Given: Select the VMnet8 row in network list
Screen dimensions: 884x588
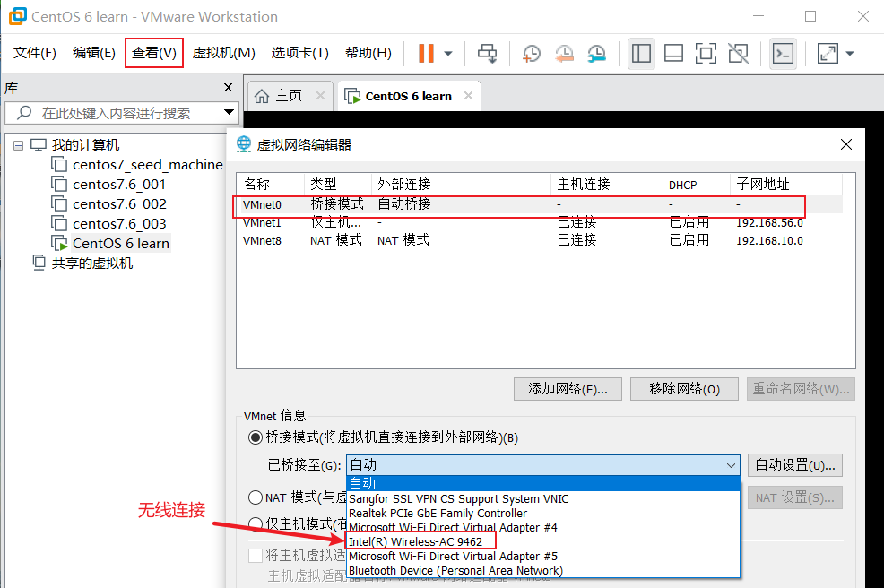Looking at the screenshot, I should (540, 241).
